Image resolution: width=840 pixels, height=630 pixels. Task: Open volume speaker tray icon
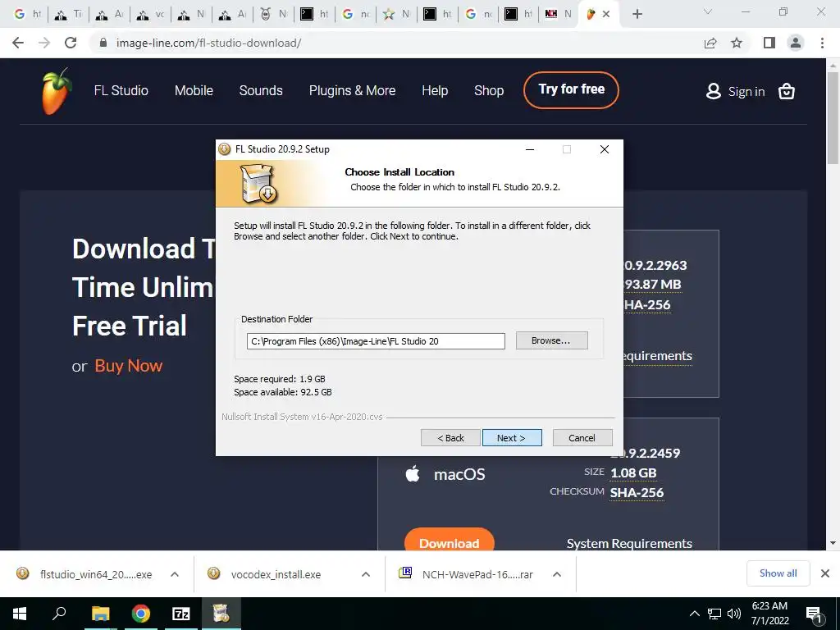734,614
